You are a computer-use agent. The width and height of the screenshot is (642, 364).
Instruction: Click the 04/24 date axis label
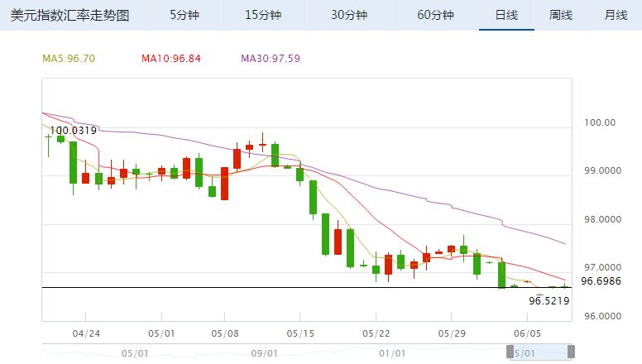[86, 334]
